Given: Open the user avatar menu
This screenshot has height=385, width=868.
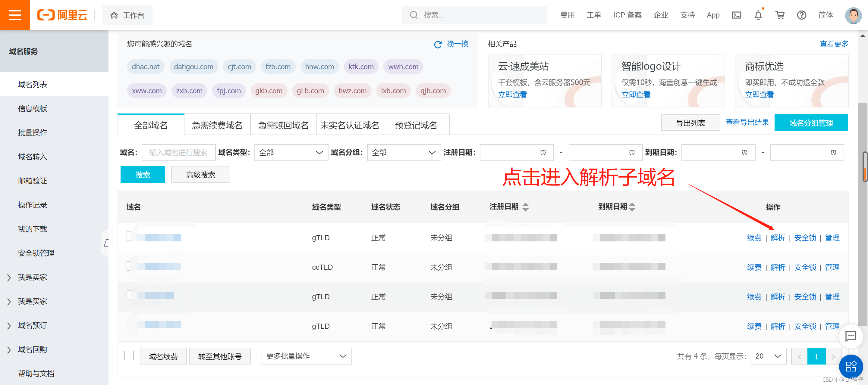Looking at the screenshot, I should click(853, 15).
